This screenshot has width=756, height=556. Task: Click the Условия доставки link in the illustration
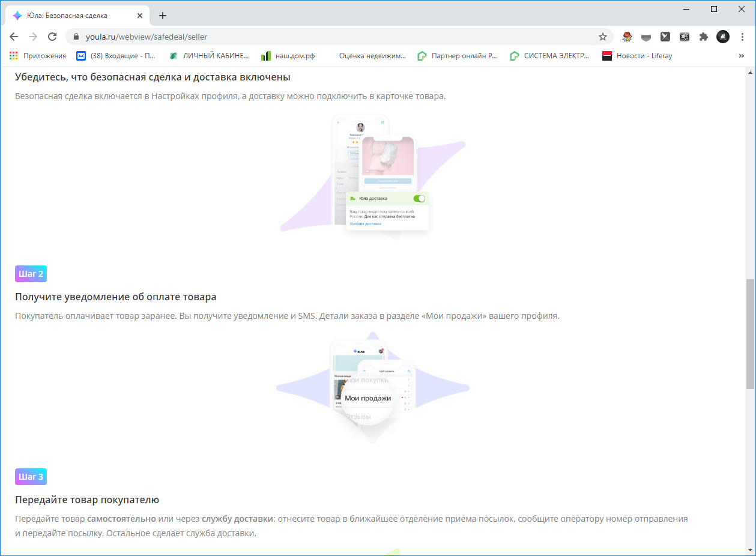[366, 223]
